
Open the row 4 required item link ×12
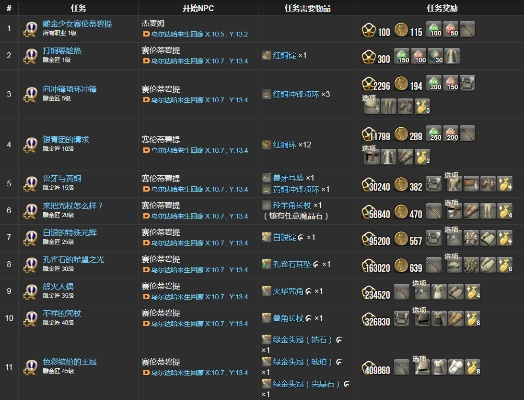point(284,145)
